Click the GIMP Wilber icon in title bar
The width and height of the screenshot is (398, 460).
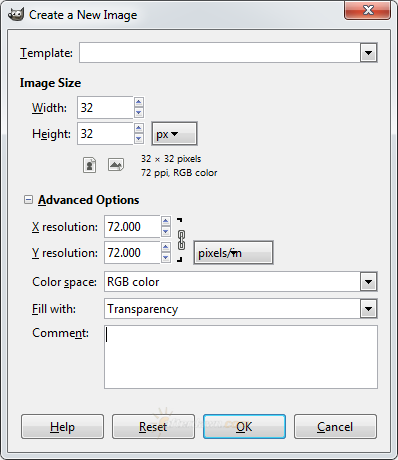click(16, 14)
